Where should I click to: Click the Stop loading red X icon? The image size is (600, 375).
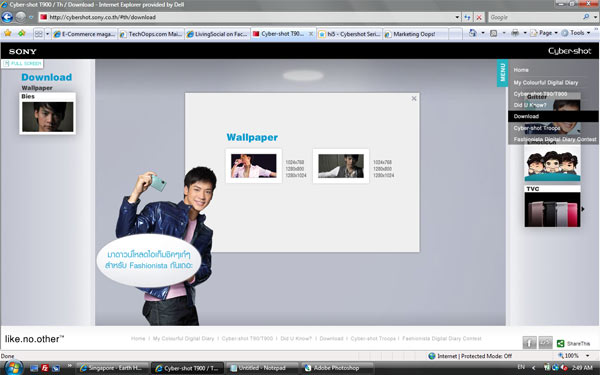(x=479, y=17)
